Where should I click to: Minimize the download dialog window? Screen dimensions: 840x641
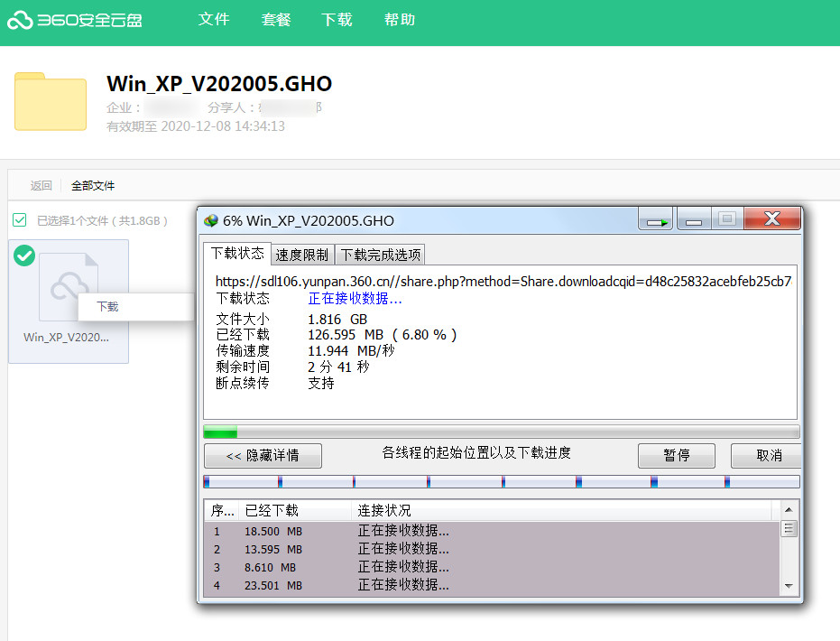[693, 219]
